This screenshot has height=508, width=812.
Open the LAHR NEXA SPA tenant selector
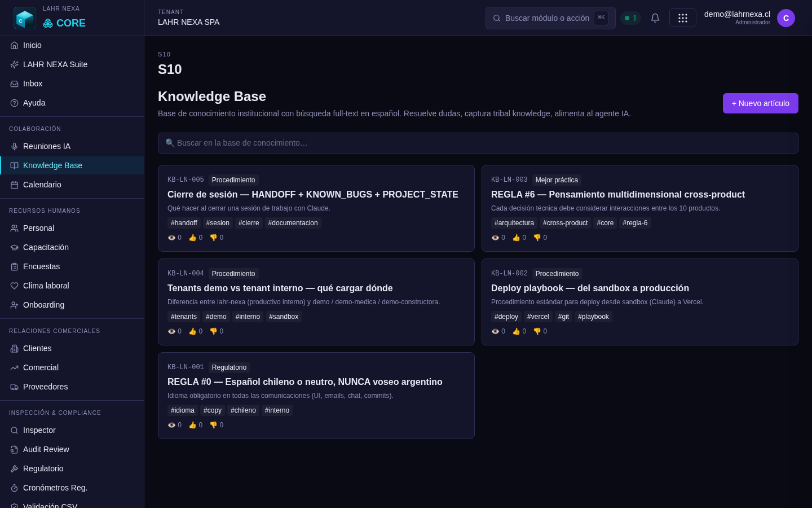[188, 22]
